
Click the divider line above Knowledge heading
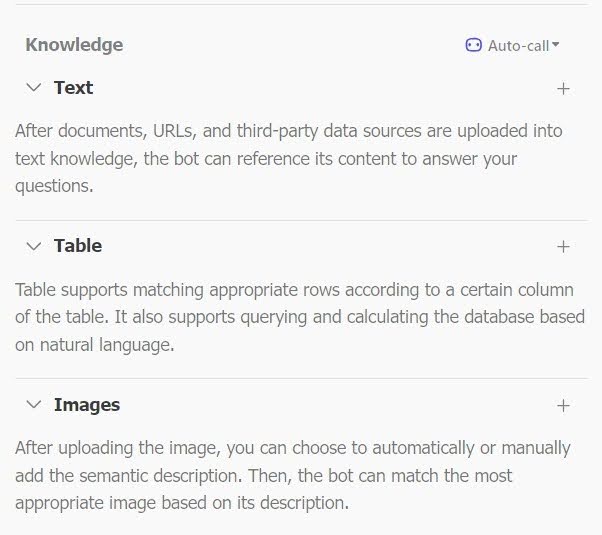[x=302, y=5]
